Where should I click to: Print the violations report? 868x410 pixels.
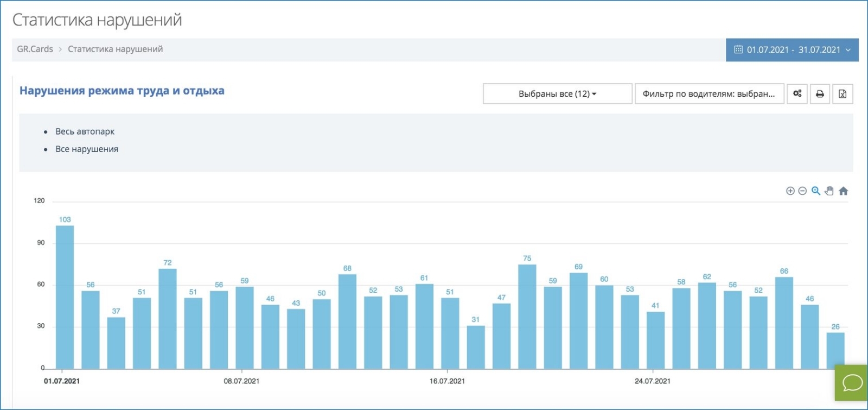[820, 94]
